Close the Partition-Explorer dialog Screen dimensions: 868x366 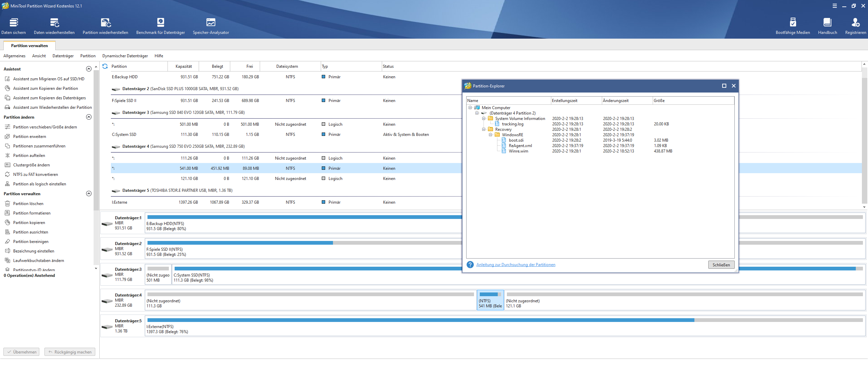(734, 86)
